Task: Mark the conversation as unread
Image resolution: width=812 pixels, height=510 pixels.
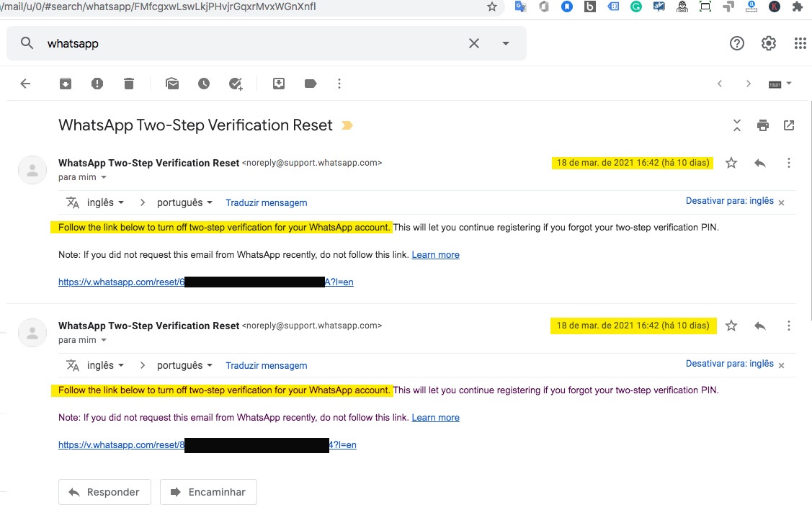Action: click(x=172, y=84)
